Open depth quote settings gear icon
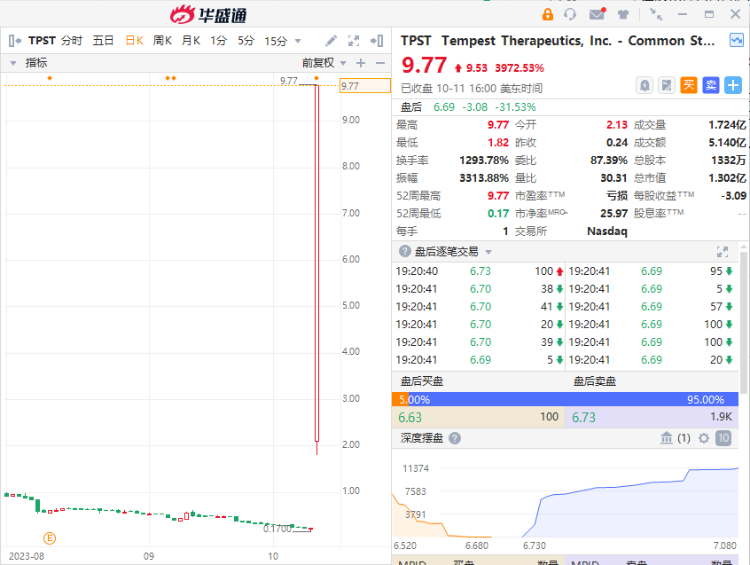 [x=703, y=438]
